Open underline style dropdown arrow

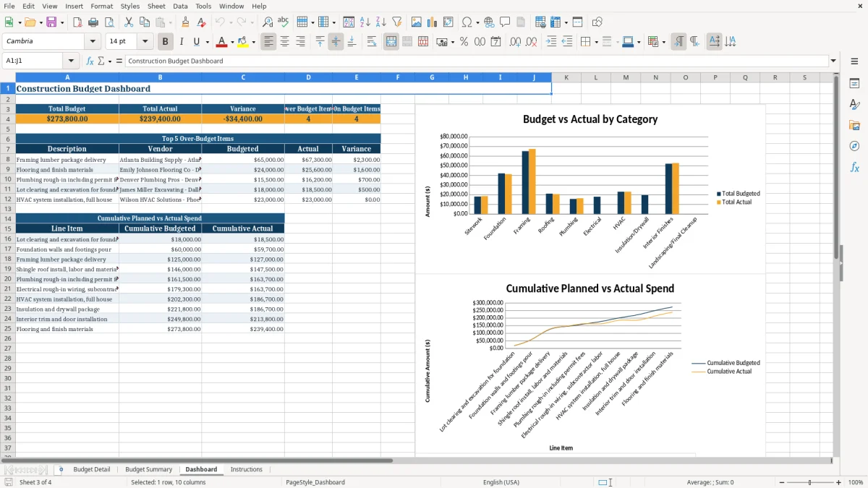206,42
